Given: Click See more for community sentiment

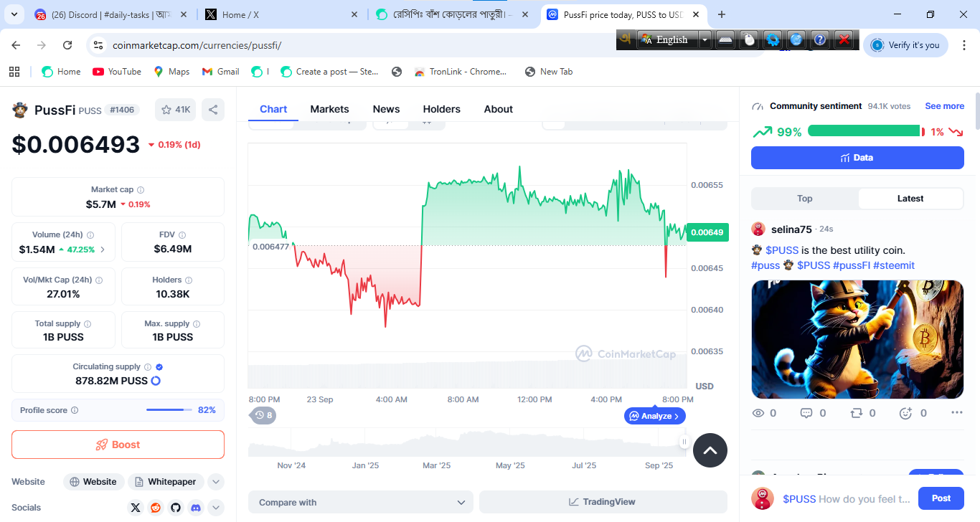Looking at the screenshot, I should [x=944, y=106].
